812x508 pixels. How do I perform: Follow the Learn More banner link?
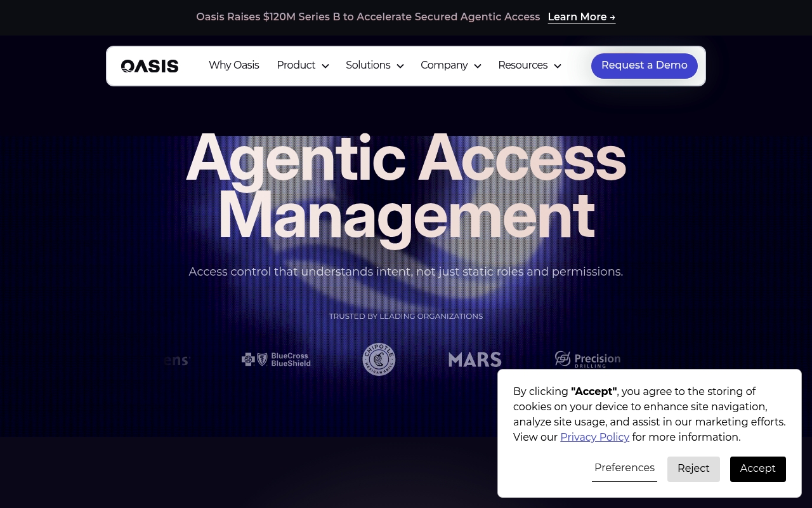(x=582, y=17)
